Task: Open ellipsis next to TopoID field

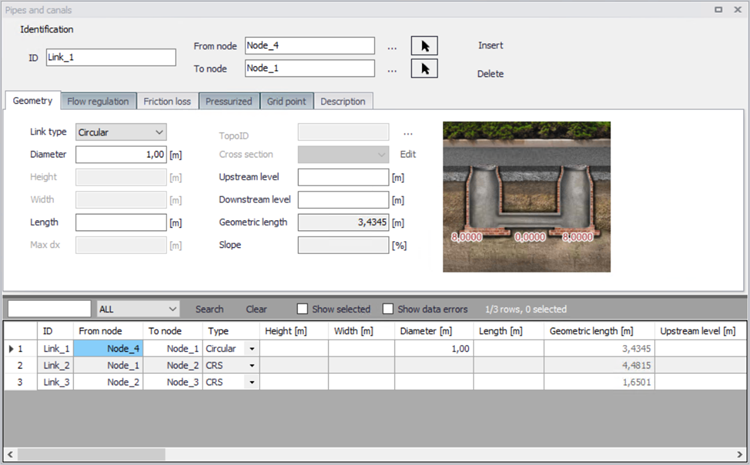Action: (x=408, y=133)
